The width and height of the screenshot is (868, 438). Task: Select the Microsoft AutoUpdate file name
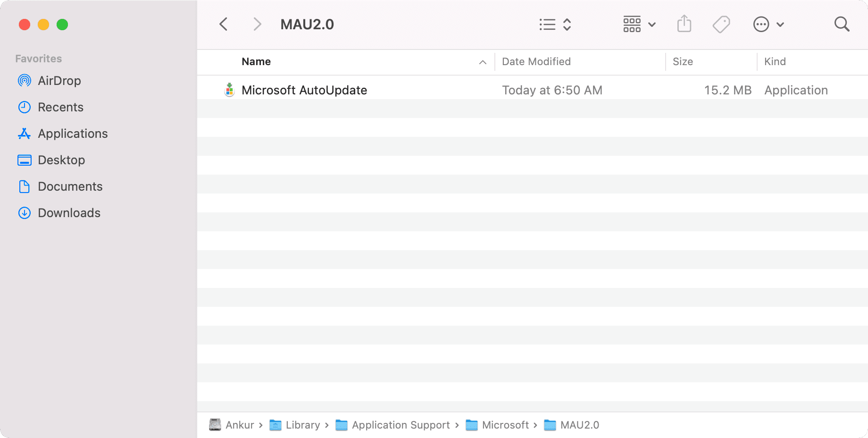tap(304, 90)
